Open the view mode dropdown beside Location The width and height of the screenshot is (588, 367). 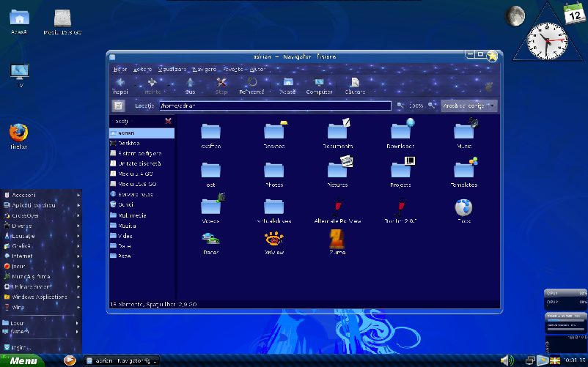pyautogui.click(x=468, y=106)
